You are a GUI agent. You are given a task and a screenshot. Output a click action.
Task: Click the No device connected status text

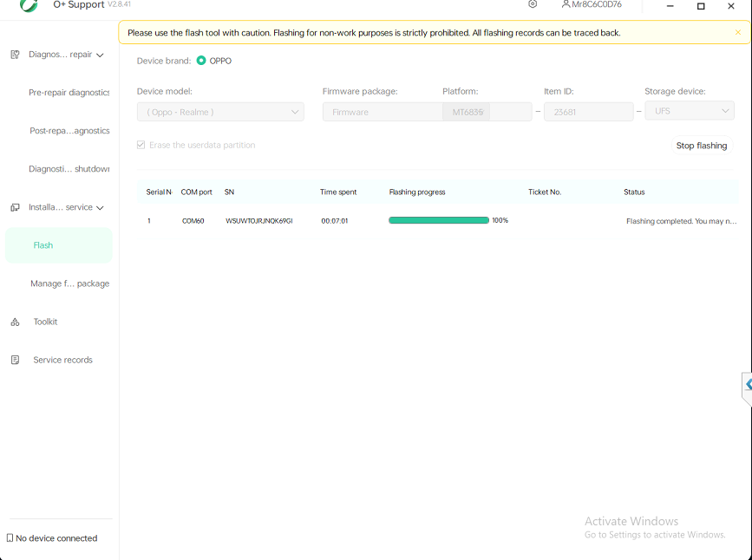click(x=56, y=538)
